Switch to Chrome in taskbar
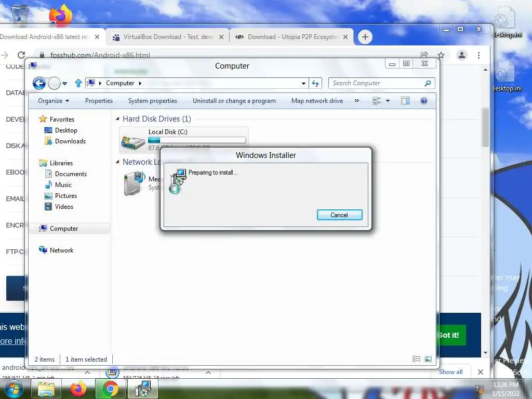The height and width of the screenshot is (399, 532). click(111, 389)
